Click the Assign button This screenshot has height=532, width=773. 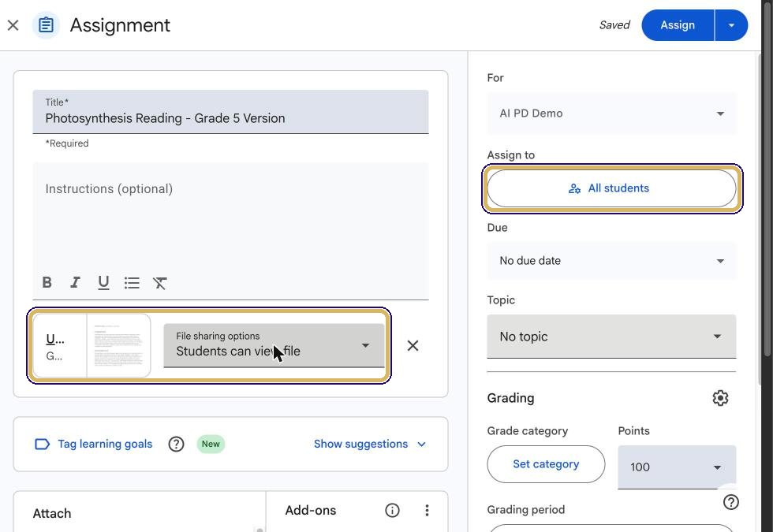(x=678, y=25)
